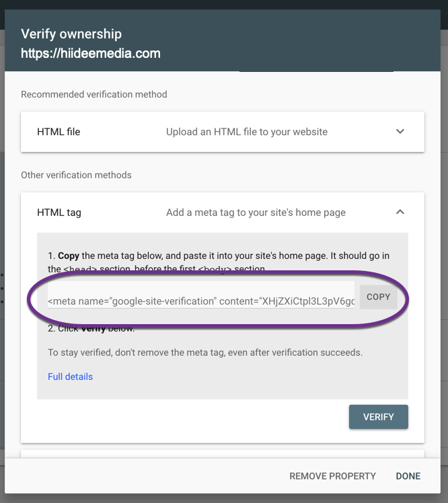Expand the HTML file chevron arrow
Screen dimensions: 448x503
tap(400, 132)
